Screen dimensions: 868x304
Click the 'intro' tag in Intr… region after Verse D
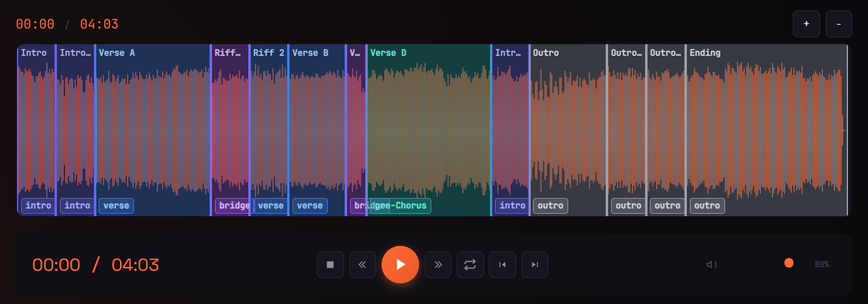[512, 206]
